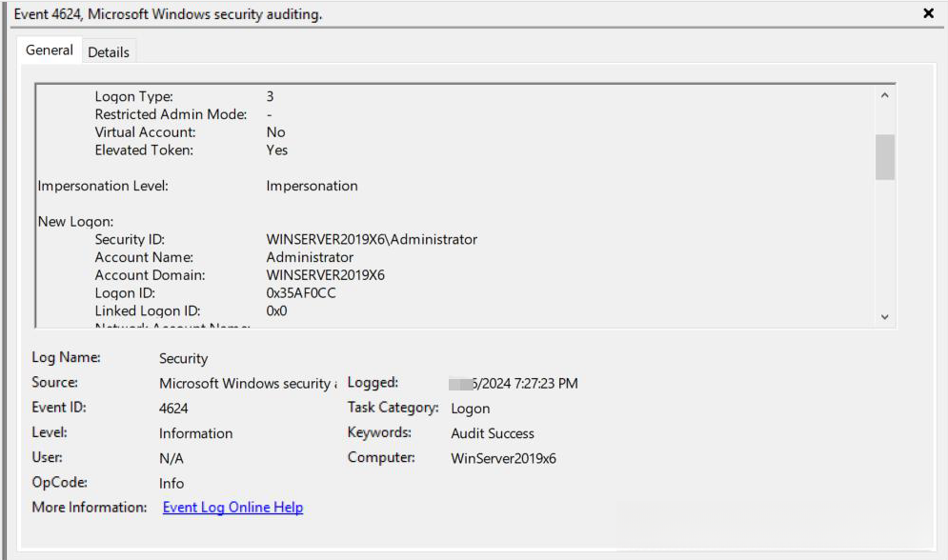
Task: Switch to the Details tab
Action: pyautogui.click(x=109, y=52)
